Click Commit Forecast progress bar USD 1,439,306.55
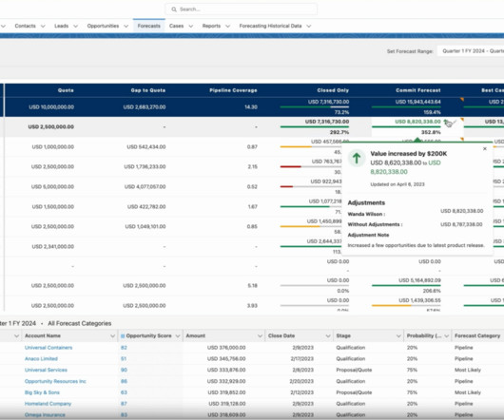504x420 pixels. click(406, 305)
